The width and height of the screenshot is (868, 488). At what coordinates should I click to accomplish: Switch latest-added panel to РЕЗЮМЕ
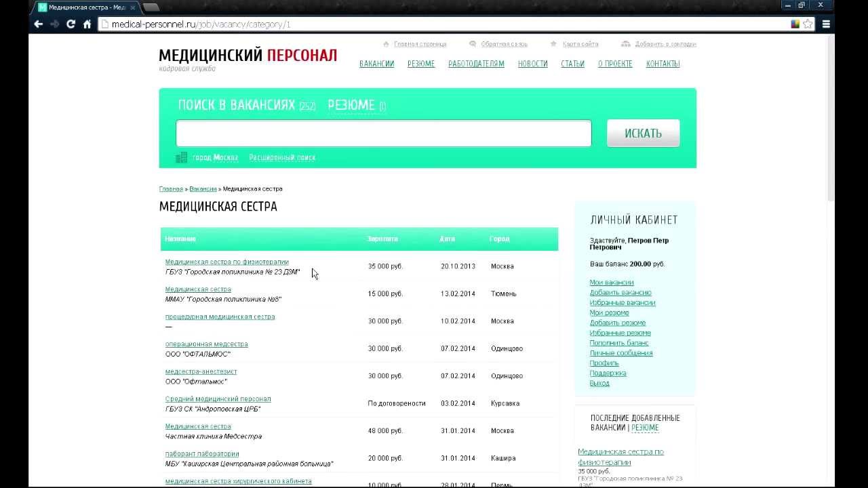pos(645,428)
